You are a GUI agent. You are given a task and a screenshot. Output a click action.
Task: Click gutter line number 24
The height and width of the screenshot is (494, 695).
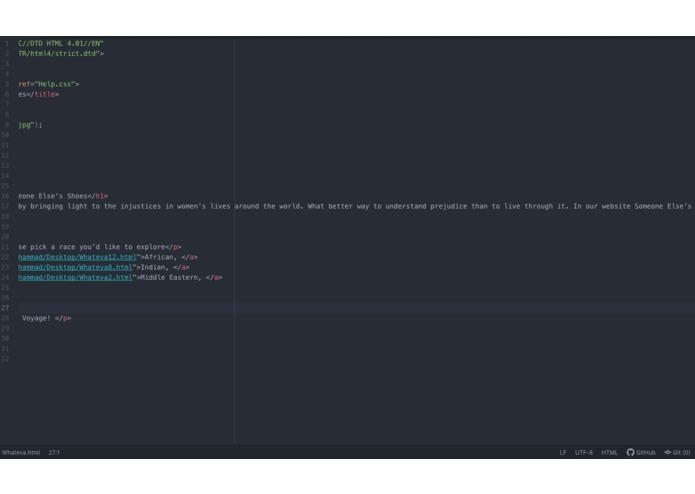(x=5, y=277)
